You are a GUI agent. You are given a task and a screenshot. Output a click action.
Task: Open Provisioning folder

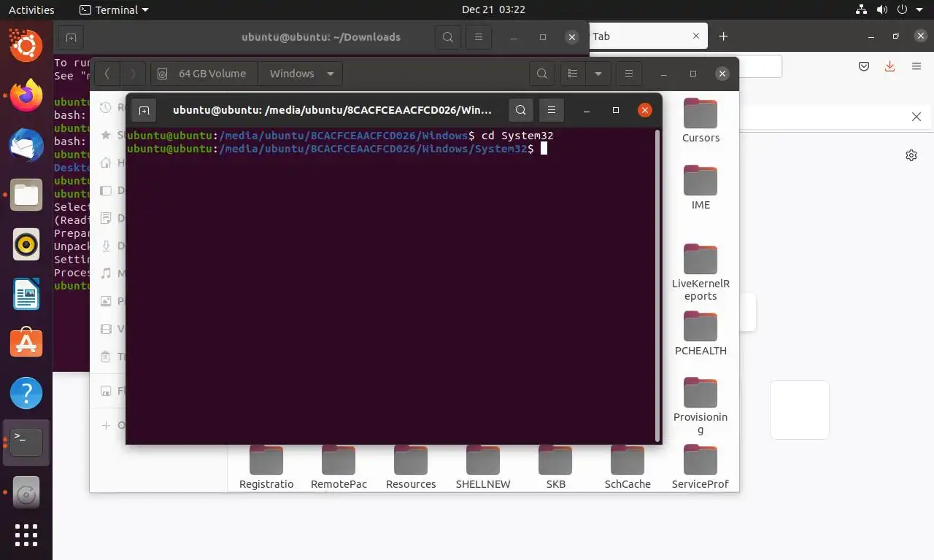pyautogui.click(x=700, y=406)
